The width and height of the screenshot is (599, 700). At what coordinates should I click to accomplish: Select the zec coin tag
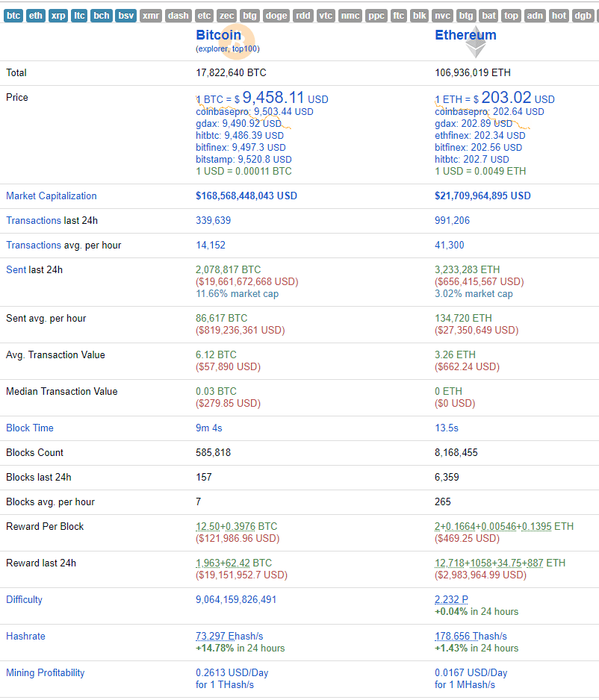click(x=227, y=16)
